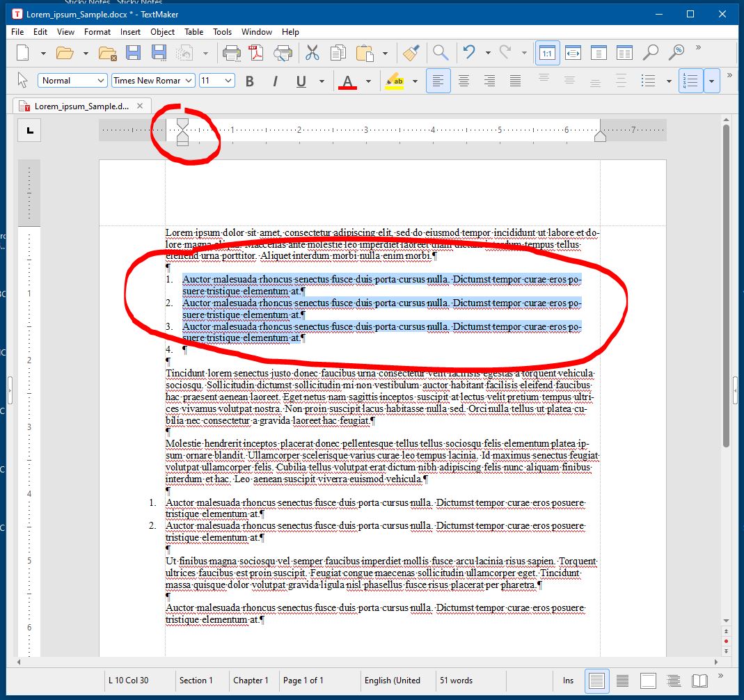
Task: Click the Undo arrow icon
Action: (x=469, y=53)
